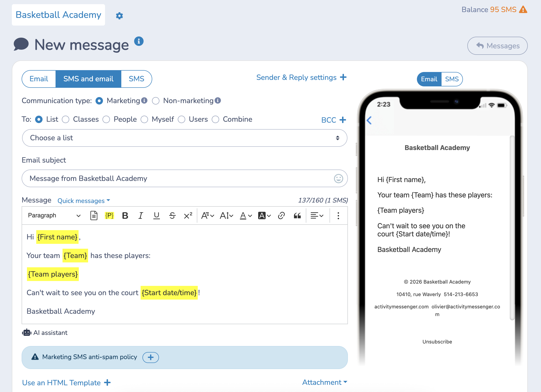The image size is (541, 392).
Task: Apply italic formatting to the message text
Action: 141,215
